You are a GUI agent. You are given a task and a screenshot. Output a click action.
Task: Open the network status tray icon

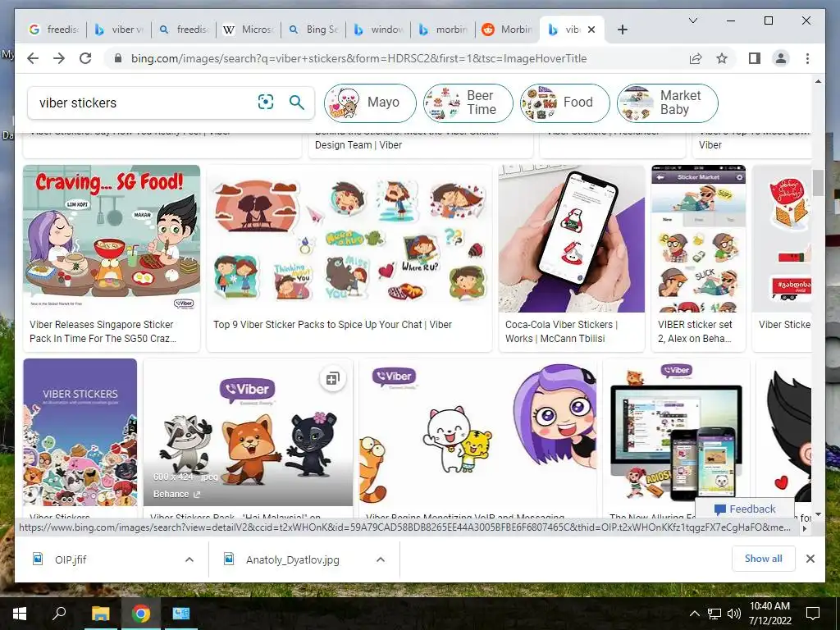pyautogui.click(x=714, y=614)
